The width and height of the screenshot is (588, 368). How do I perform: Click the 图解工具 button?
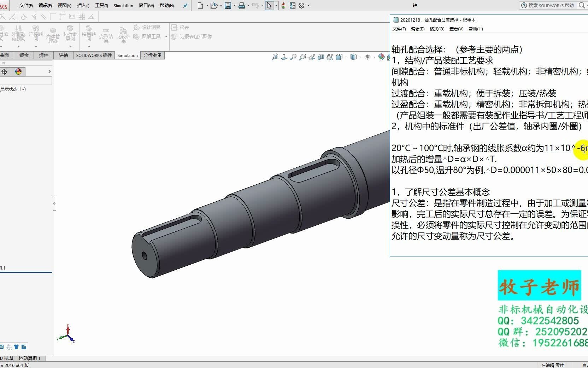[147, 36]
